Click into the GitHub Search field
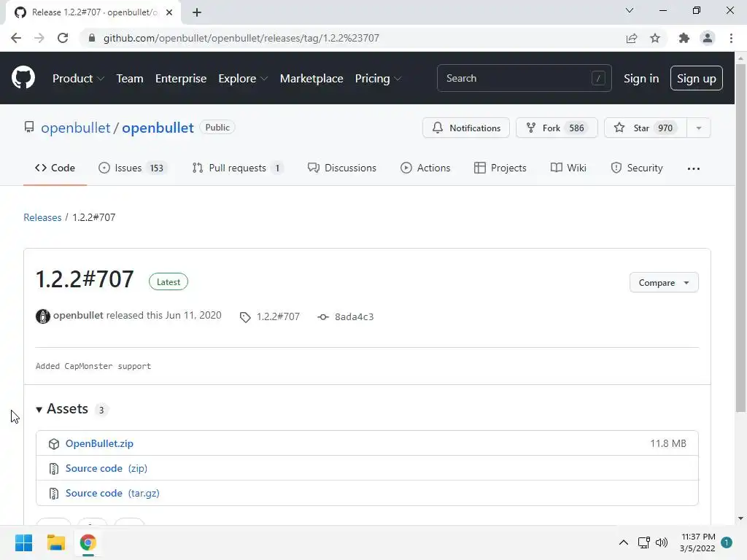This screenshot has width=747, height=560. pos(524,78)
